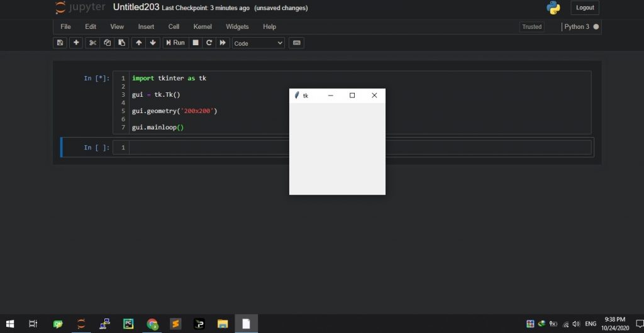Open PyCharm from the Windows taskbar

[x=128, y=324]
